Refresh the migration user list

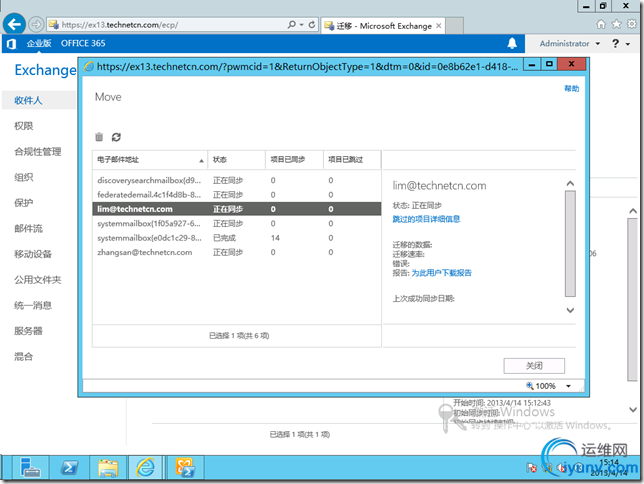coord(116,137)
